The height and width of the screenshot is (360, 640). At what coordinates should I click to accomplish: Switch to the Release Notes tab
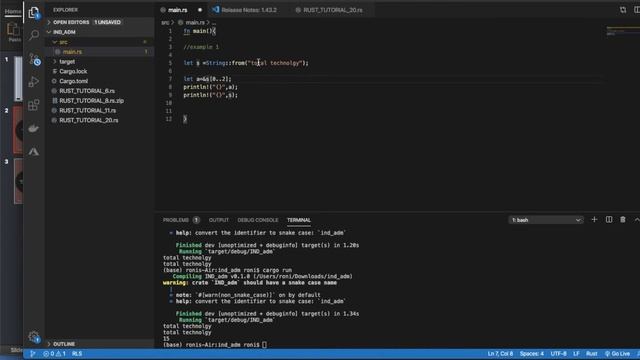(249, 10)
